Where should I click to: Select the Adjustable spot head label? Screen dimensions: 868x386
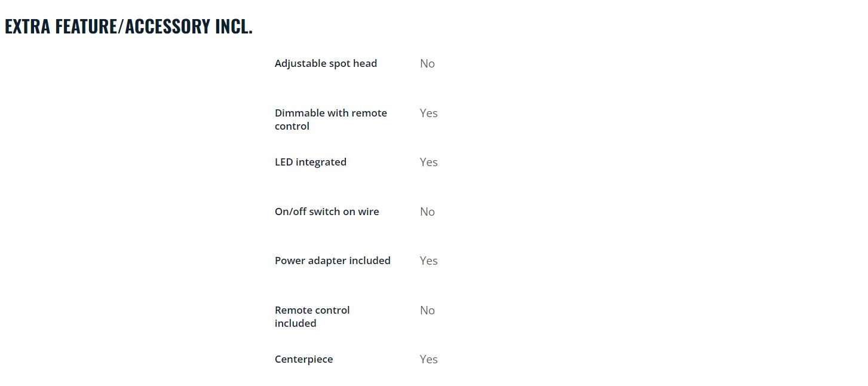[326, 63]
